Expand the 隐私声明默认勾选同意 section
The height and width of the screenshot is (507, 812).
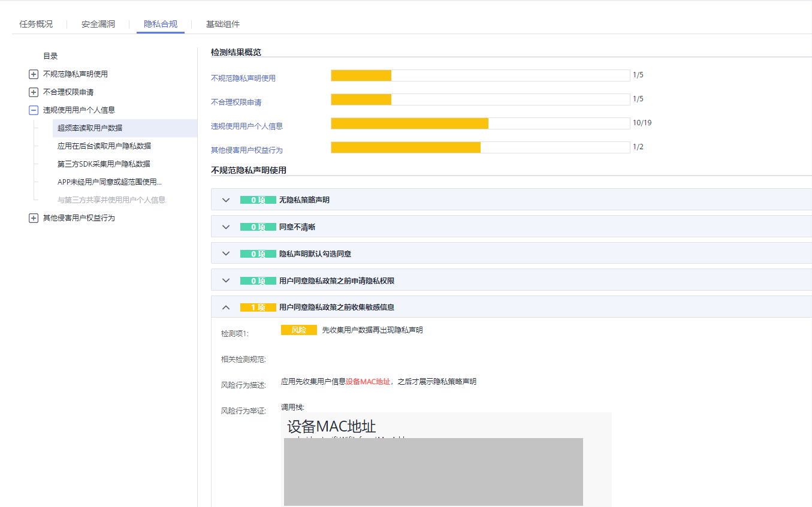click(x=226, y=253)
